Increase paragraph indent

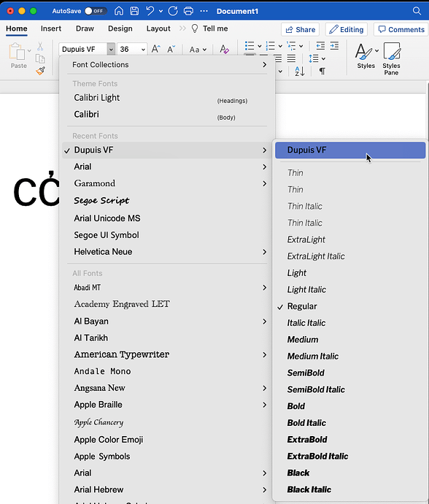coord(334,46)
